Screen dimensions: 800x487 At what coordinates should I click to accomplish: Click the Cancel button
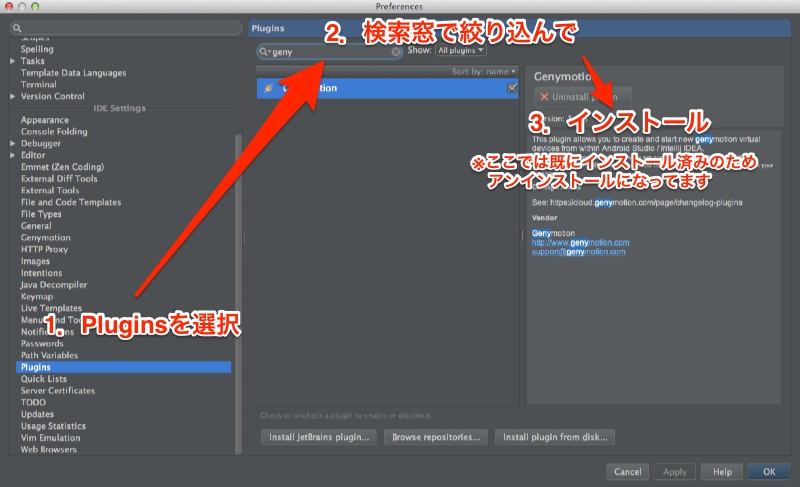(x=627, y=472)
